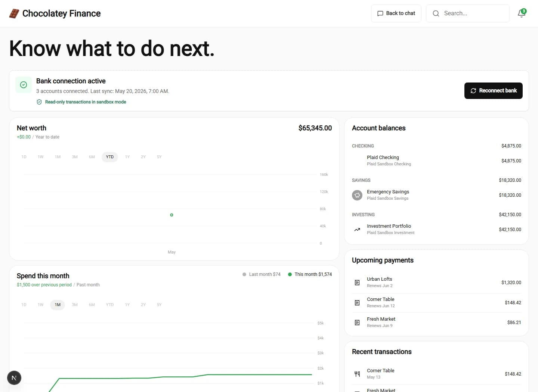
Task: Select 5Y range in Net worth chart
Action: tap(159, 157)
